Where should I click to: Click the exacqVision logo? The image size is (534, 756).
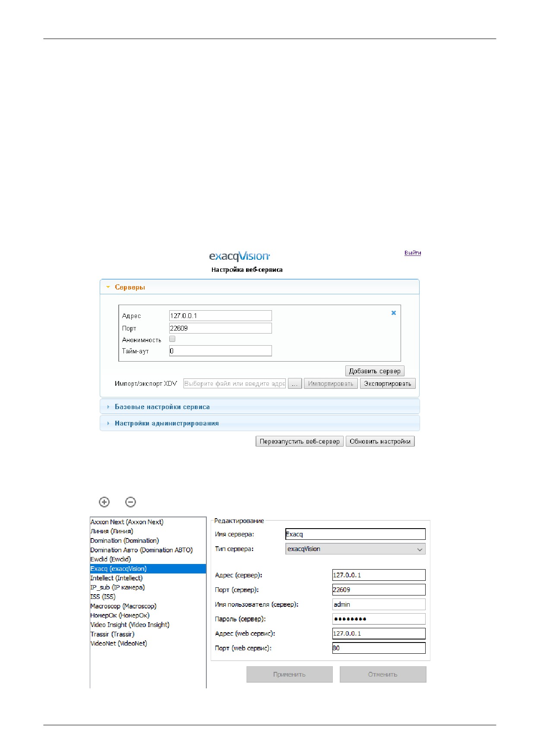(240, 256)
